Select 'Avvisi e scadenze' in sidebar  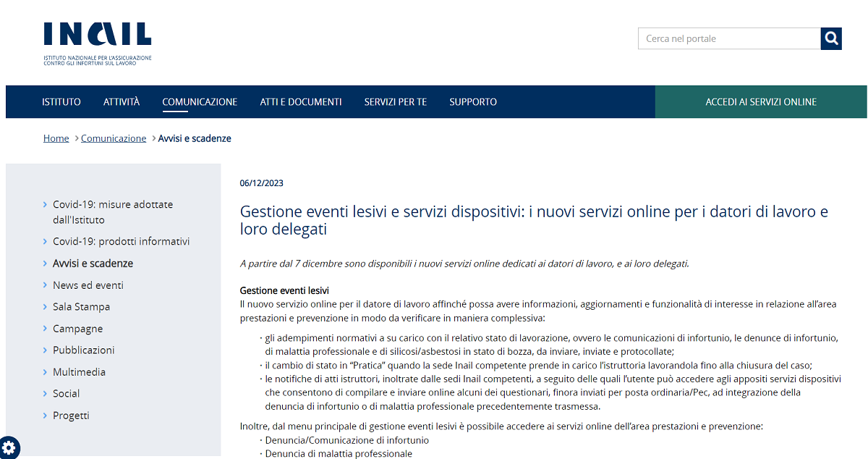click(x=93, y=264)
